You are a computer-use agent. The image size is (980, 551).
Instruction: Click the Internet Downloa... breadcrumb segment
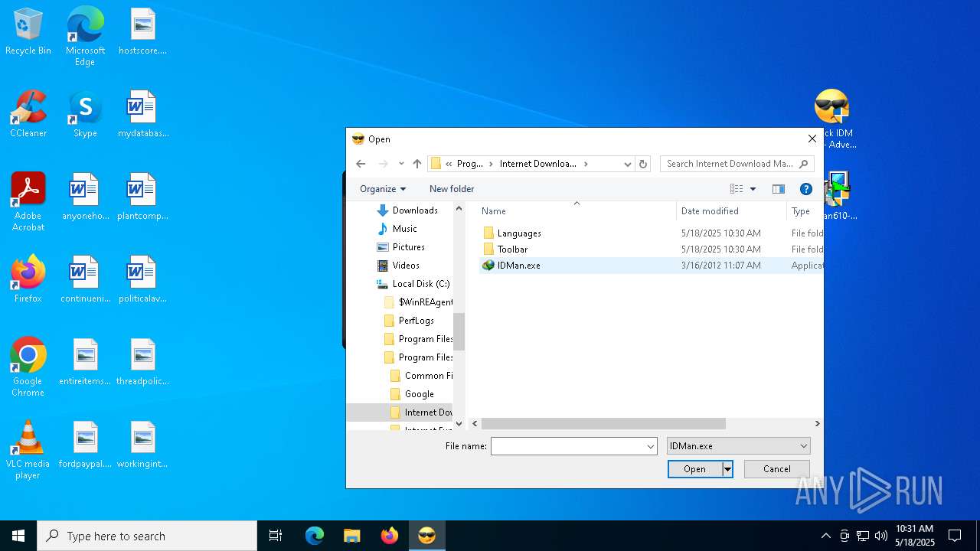tap(538, 164)
